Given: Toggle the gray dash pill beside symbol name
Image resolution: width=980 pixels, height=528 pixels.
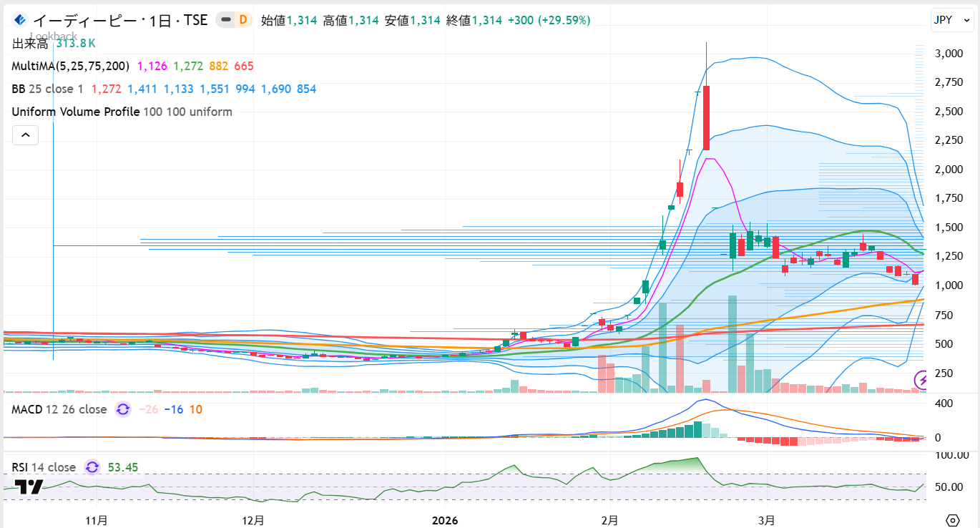Looking at the screenshot, I should (226, 20).
